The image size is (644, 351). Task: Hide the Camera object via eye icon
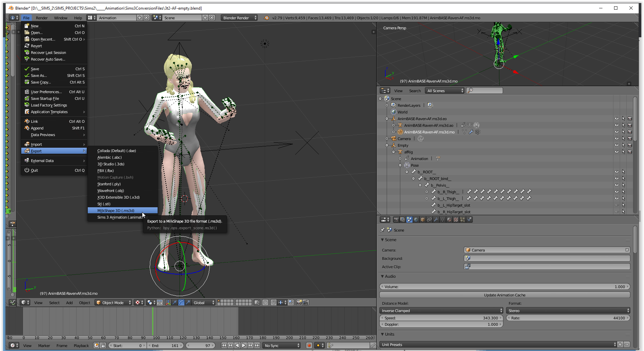[616, 139]
